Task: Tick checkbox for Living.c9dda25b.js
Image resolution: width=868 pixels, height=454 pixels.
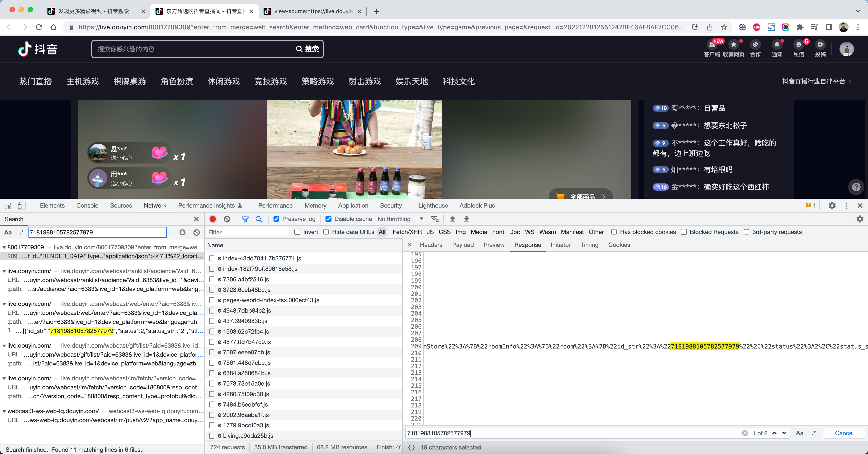Action: (x=212, y=435)
